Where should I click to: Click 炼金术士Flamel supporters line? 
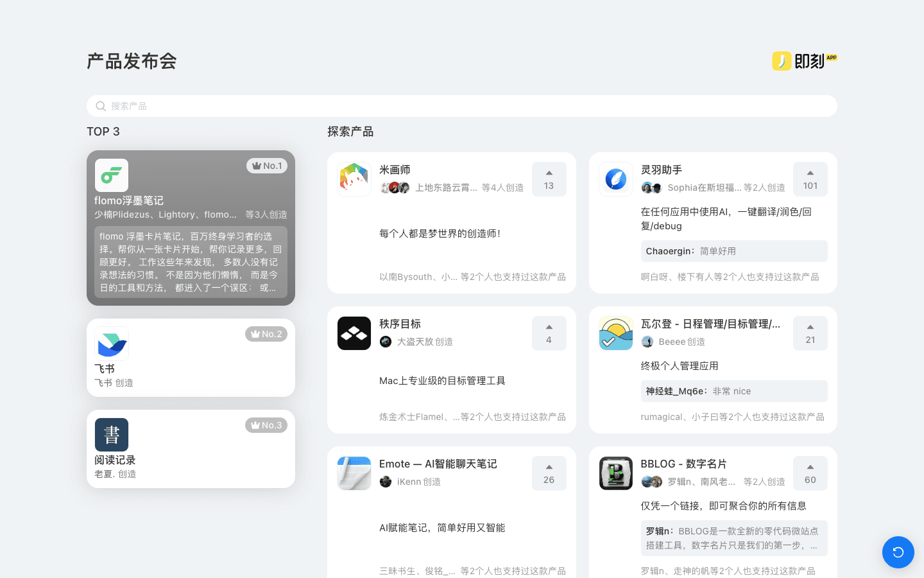(472, 417)
